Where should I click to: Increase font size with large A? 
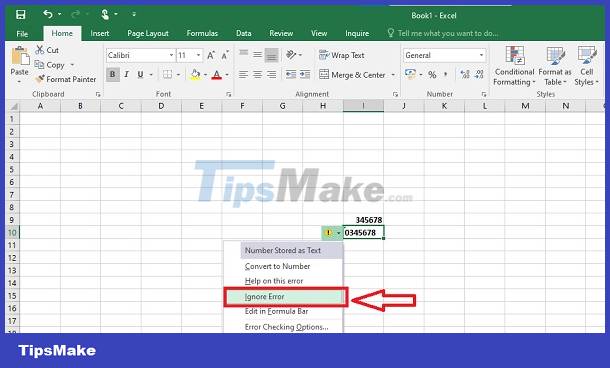211,55
